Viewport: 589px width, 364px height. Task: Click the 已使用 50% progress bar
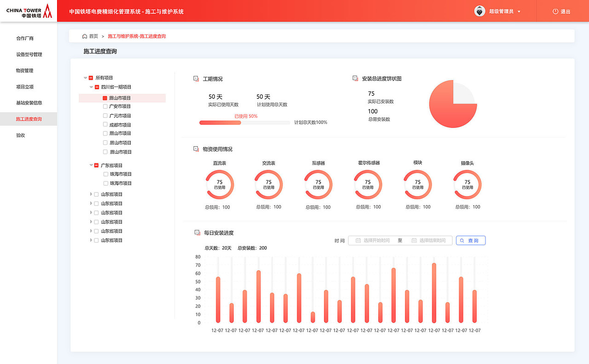click(x=244, y=122)
